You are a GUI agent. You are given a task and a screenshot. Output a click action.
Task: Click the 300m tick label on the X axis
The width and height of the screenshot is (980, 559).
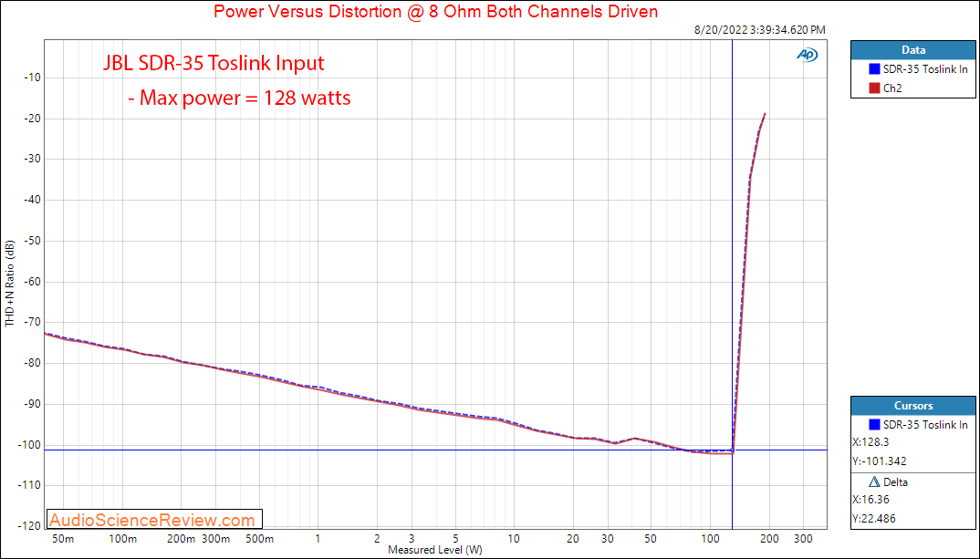click(216, 539)
